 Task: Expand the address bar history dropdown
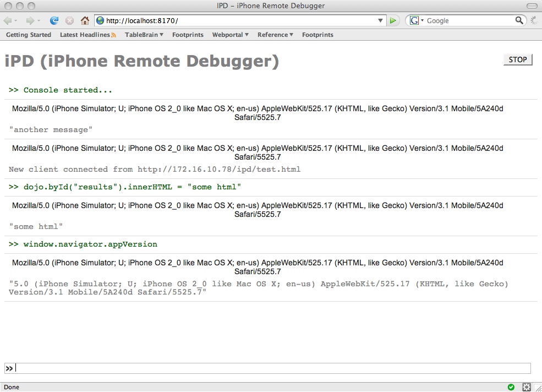(x=380, y=21)
